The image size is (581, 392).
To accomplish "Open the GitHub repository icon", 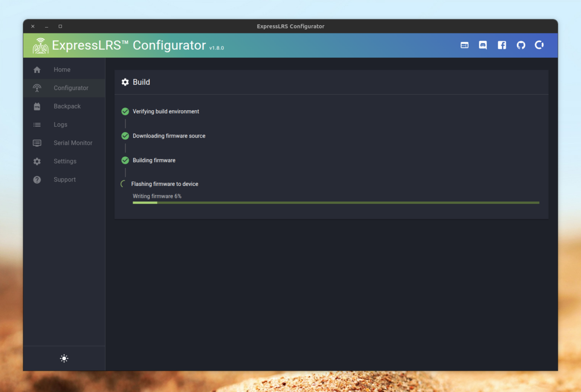I will (x=521, y=45).
